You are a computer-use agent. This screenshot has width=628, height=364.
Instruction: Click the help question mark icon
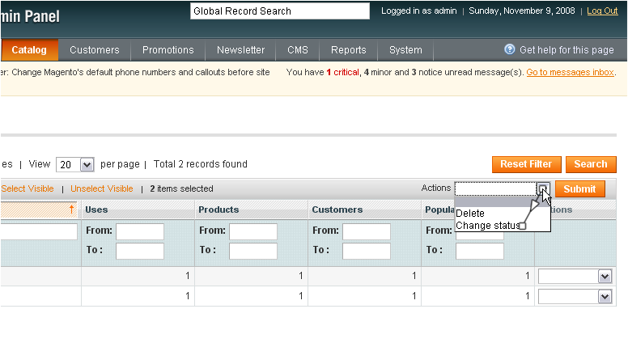510,49
